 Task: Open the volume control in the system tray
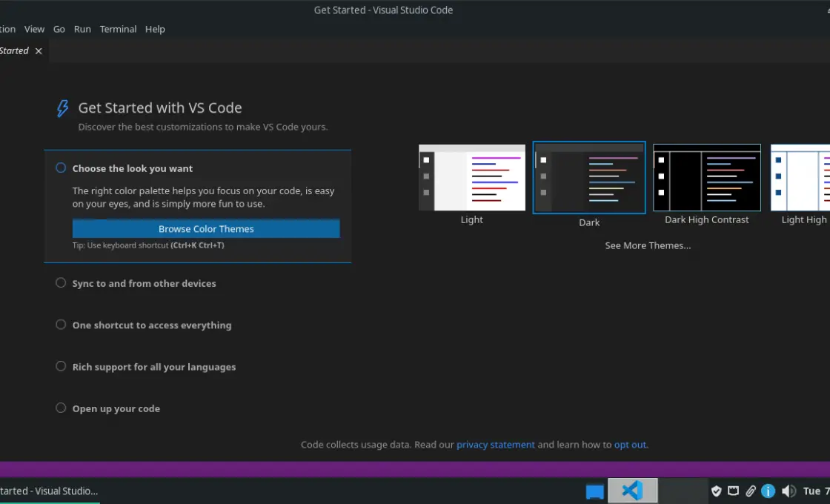click(x=788, y=491)
